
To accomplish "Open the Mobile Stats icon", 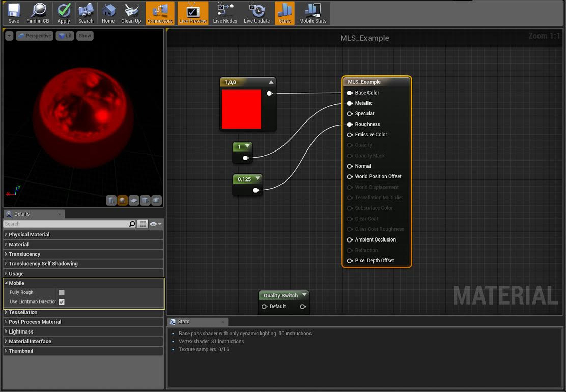I will [x=313, y=13].
